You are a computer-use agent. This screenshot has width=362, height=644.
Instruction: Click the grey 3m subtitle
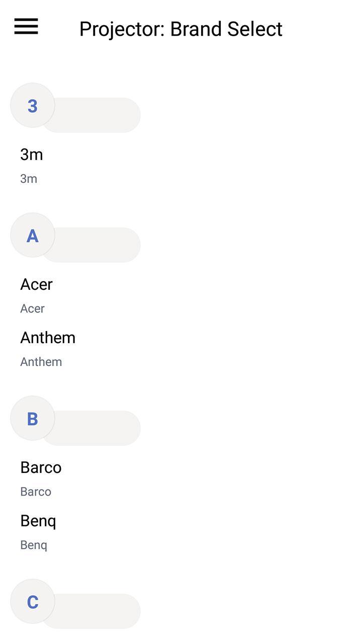click(x=29, y=179)
